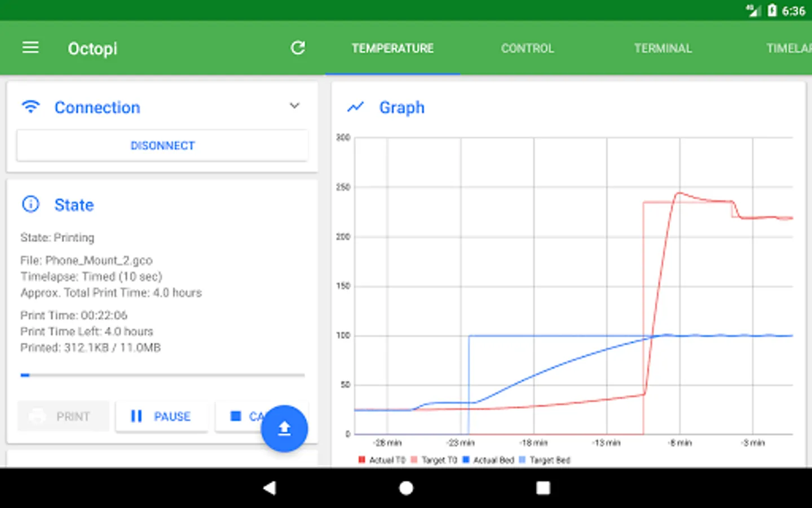The image size is (812, 508).
Task: Click the Printed 312.1KB / 11.0MB text
Action: click(x=90, y=348)
